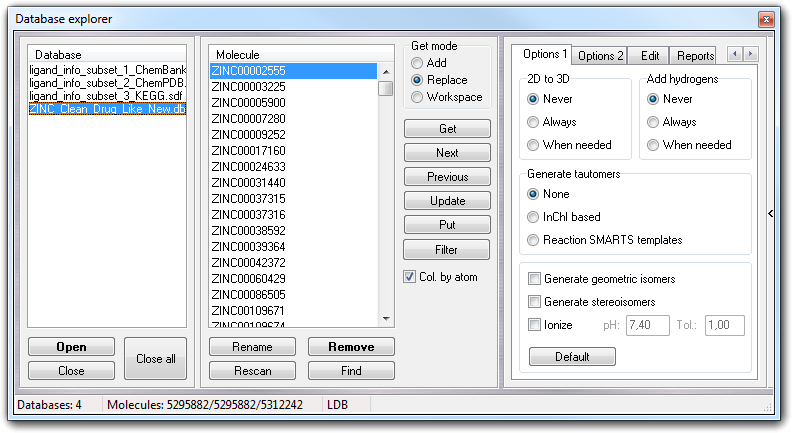The width and height of the screenshot is (792, 433).
Task: Enable the Generate geometric isomers checkbox
Action: coord(535,279)
